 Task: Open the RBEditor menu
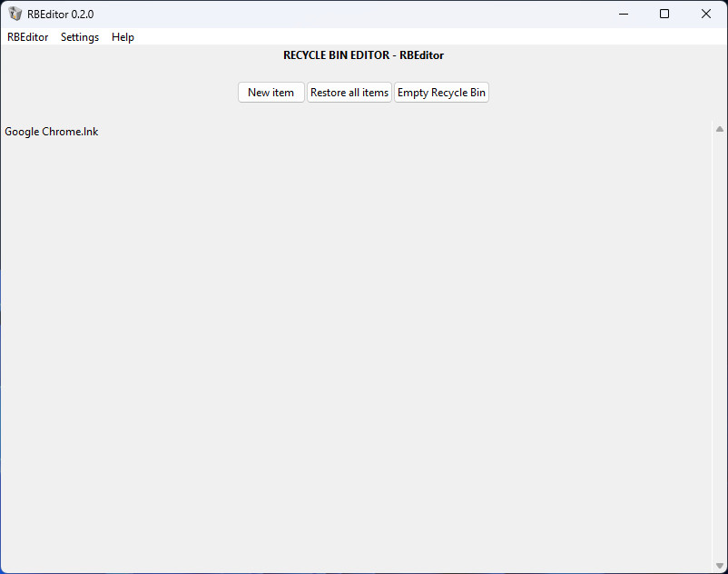(28, 37)
